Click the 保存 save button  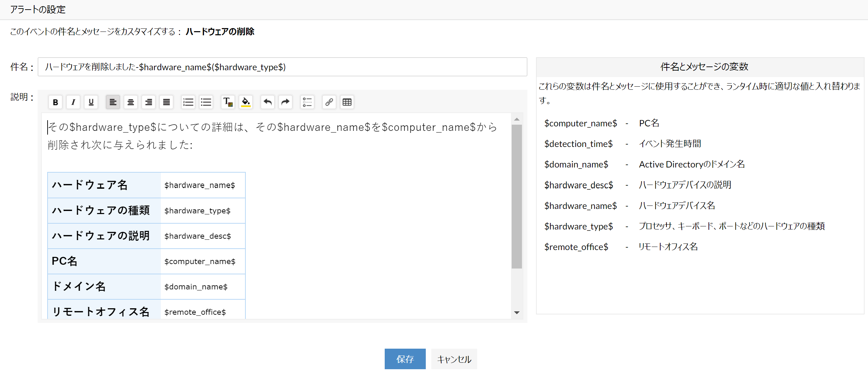(x=405, y=359)
